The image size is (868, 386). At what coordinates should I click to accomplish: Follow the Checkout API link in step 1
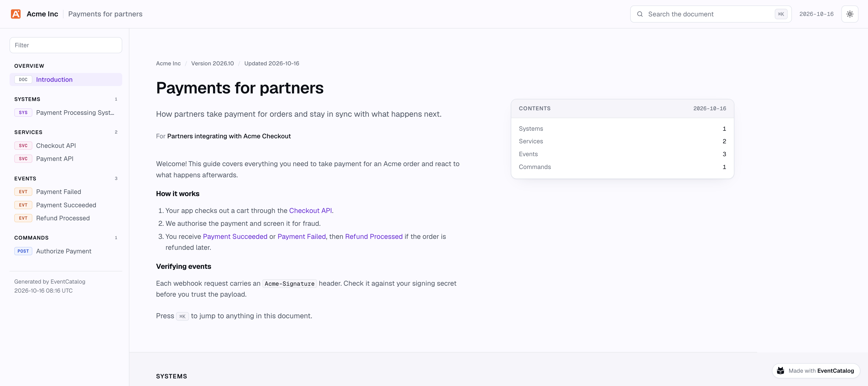310,211
